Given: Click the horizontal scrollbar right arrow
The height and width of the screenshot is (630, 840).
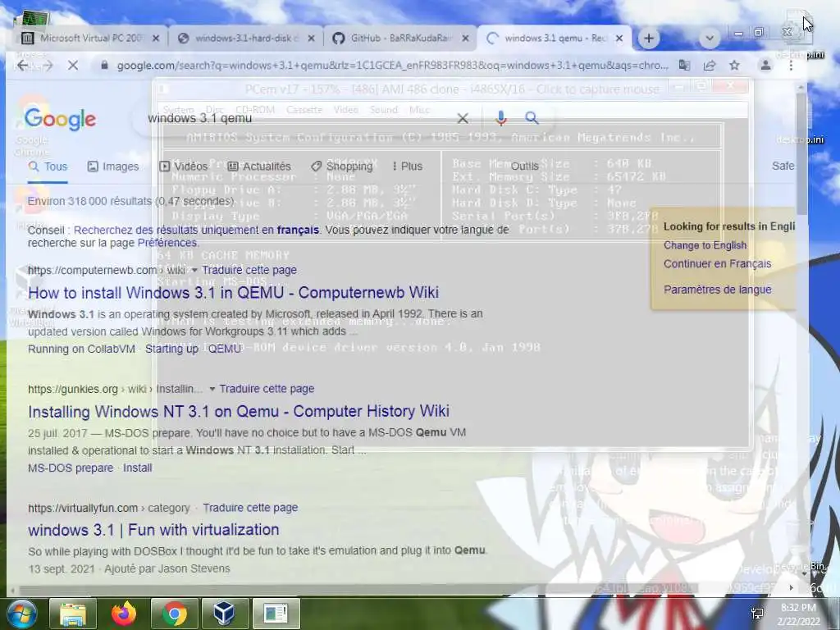Looking at the screenshot, I should click(791, 587).
